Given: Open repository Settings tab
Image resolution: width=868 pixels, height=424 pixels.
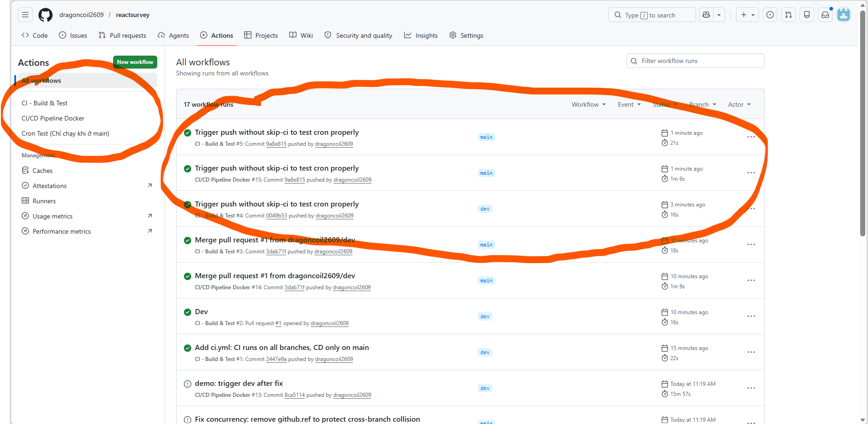Looking at the screenshot, I should pyautogui.click(x=467, y=35).
